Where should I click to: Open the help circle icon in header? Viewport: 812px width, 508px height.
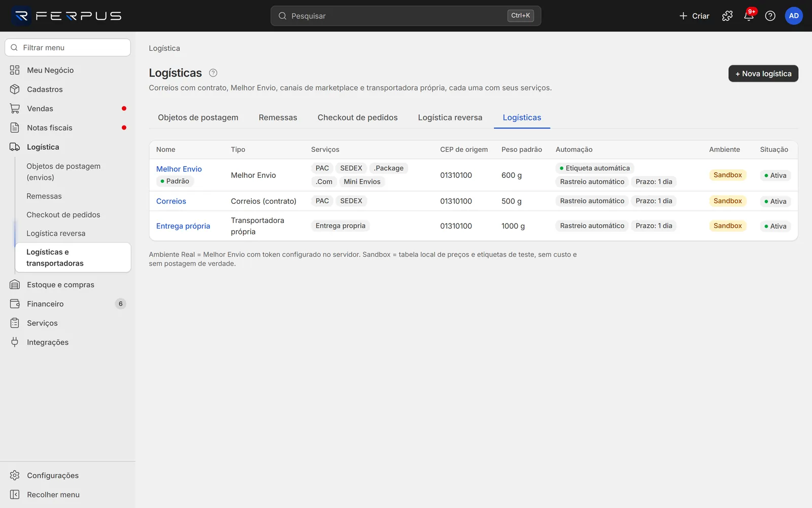point(770,16)
